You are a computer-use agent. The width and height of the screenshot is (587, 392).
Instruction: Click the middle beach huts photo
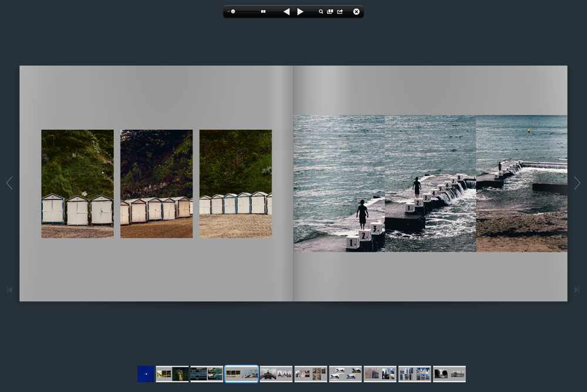click(x=156, y=184)
